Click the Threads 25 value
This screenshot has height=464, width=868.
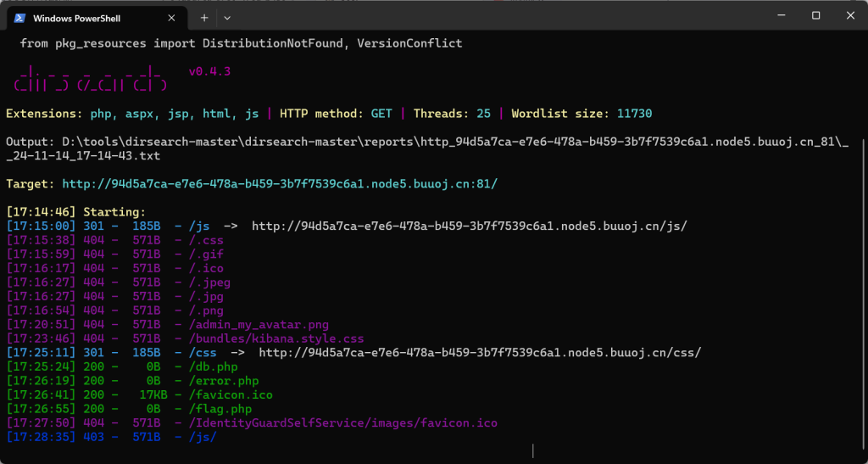click(483, 114)
